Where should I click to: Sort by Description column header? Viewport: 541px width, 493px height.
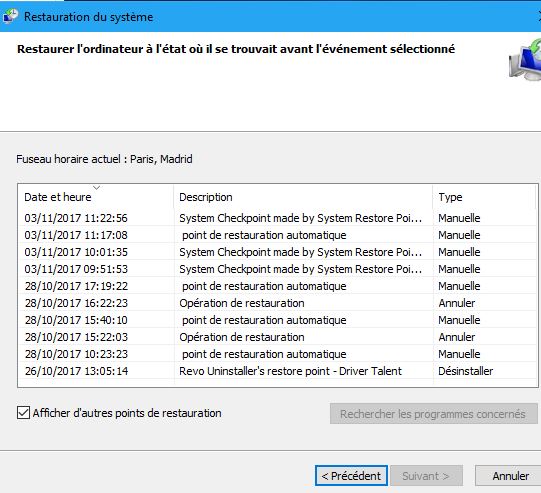click(x=303, y=197)
